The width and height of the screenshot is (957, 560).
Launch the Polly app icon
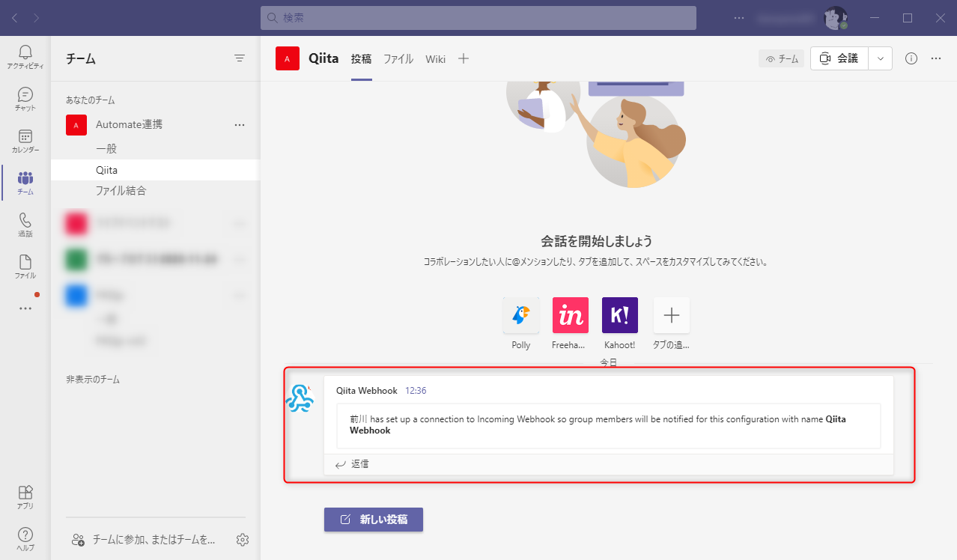520,314
